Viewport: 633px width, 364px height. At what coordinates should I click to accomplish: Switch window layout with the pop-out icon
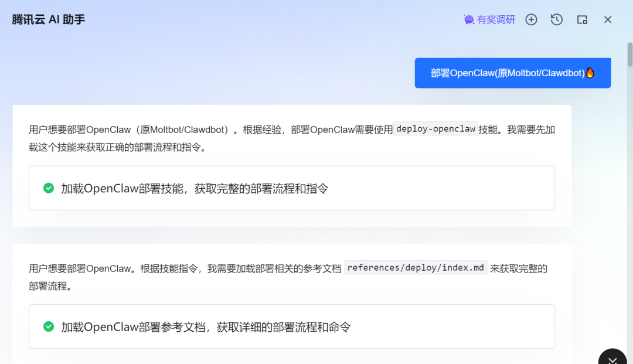pos(582,20)
